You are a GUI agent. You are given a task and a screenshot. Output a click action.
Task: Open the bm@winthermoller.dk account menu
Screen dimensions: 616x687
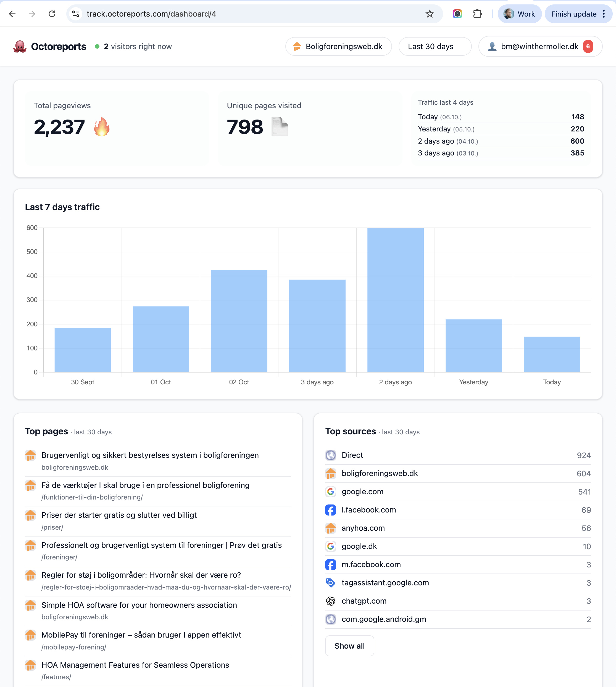pos(540,47)
